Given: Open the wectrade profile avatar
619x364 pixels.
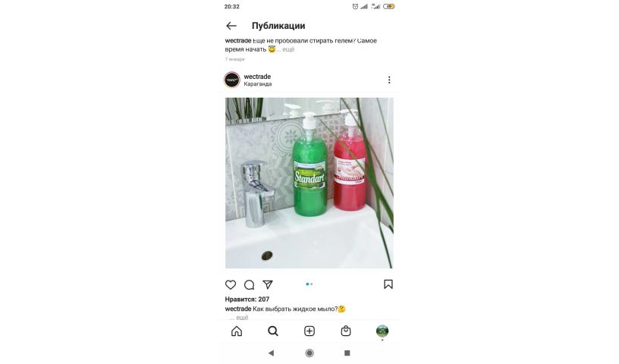Looking at the screenshot, I should click(232, 80).
